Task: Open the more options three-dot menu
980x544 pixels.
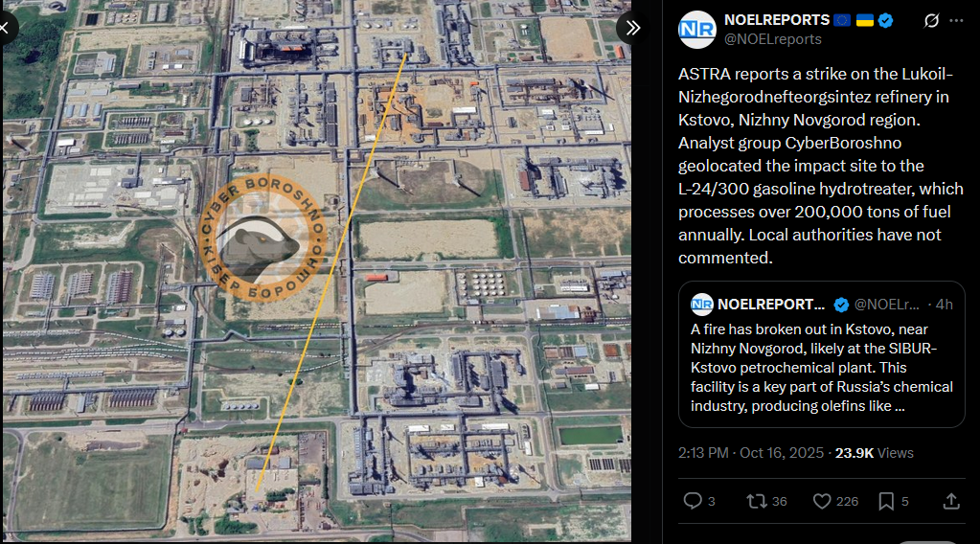Action: (956, 21)
